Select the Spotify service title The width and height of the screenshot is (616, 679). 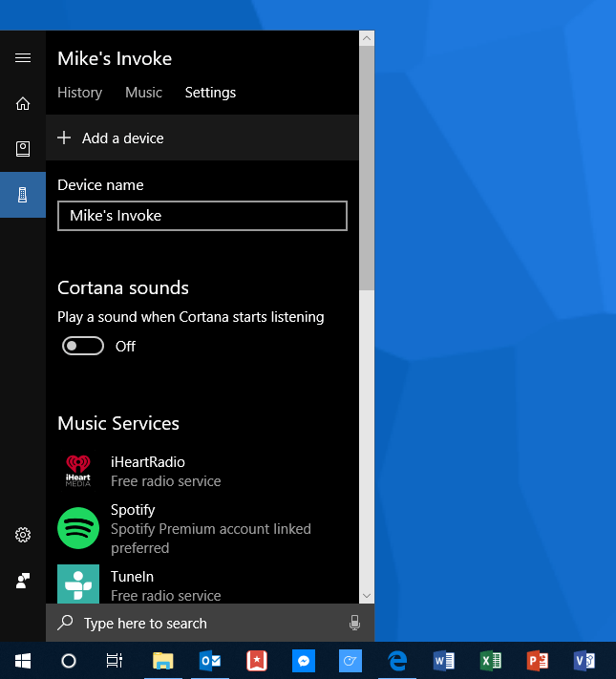133,510
